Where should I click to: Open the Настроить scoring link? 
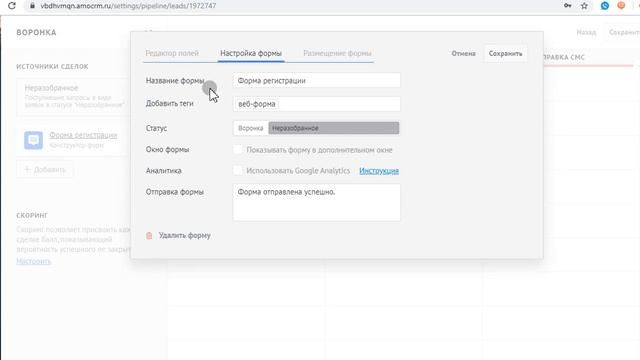click(x=34, y=261)
